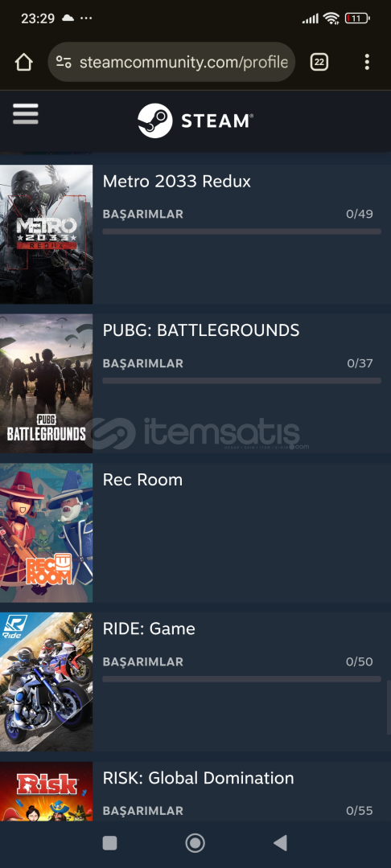Open browser three-dot overflow menu
391x868 pixels.
click(367, 62)
